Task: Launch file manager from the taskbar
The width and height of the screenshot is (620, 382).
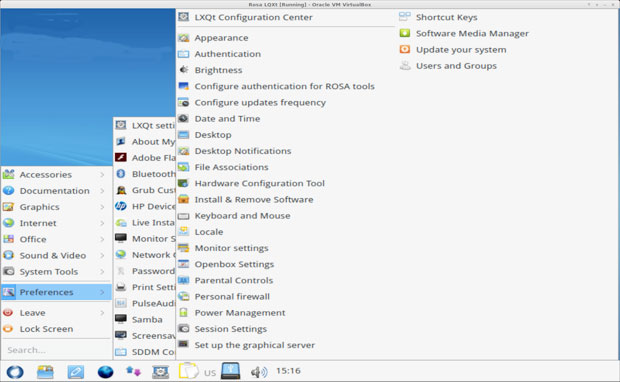Action: pos(45,371)
